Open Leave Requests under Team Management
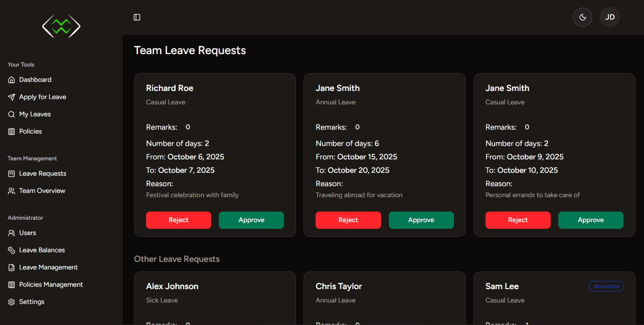 click(43, 174)
